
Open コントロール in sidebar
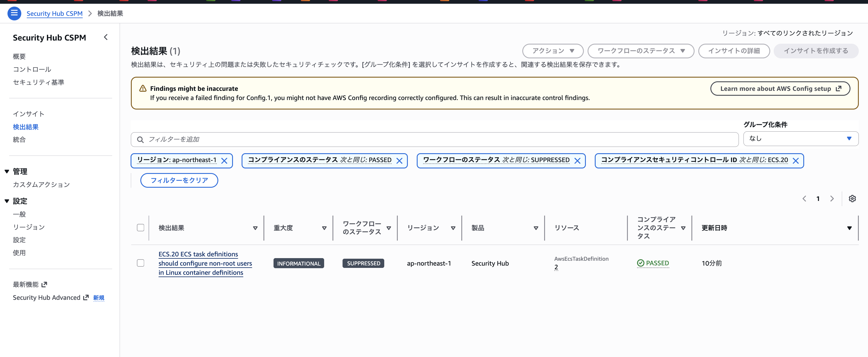[32, 69]
